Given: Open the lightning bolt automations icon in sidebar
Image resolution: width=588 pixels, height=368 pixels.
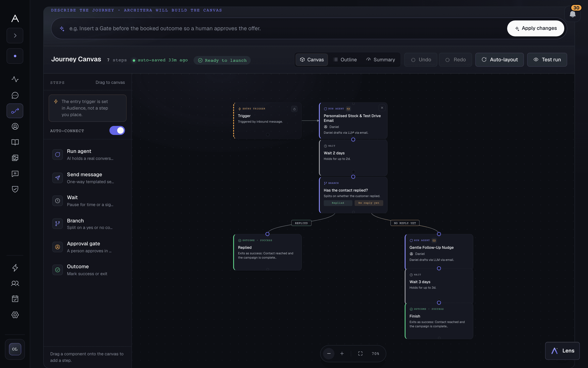Looking at the screenshot, I should click(15, 267).
